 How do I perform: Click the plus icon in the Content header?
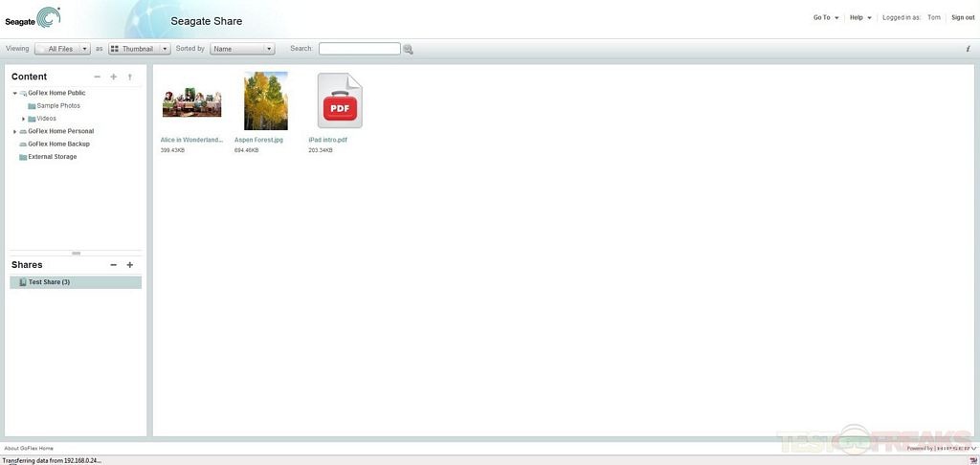(x=113, y=77)
